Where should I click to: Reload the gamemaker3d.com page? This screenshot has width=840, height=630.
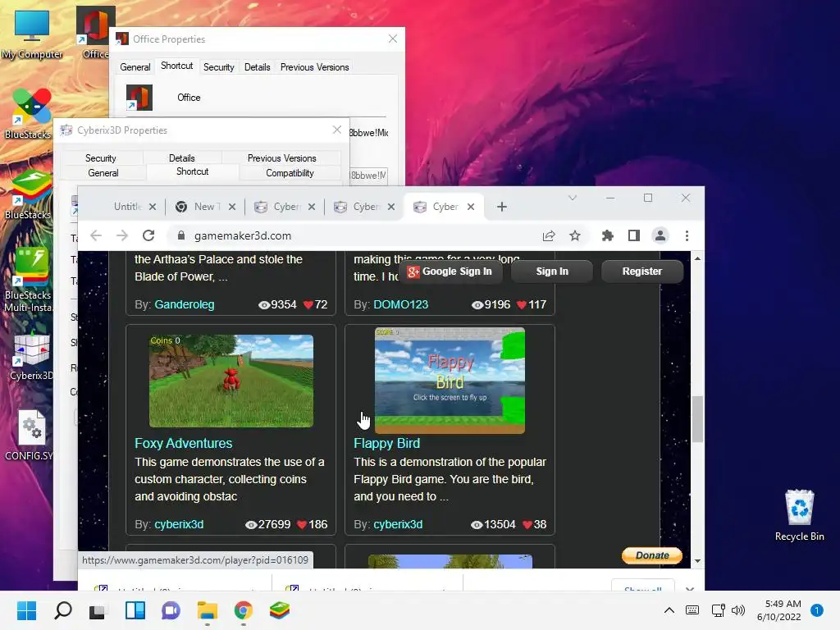[x=148, y=235]
